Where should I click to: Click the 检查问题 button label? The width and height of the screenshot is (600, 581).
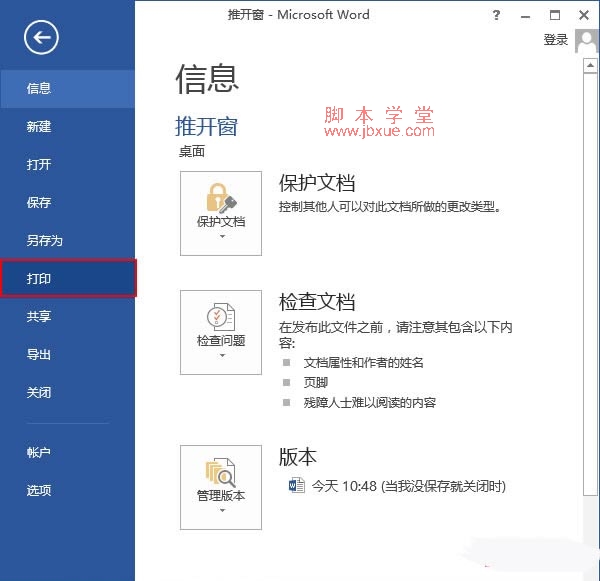point(221,340)
